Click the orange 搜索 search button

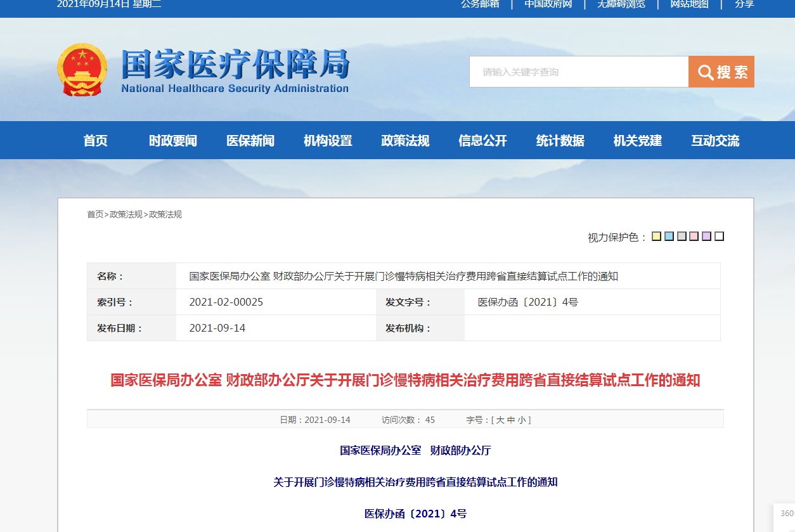721,72
